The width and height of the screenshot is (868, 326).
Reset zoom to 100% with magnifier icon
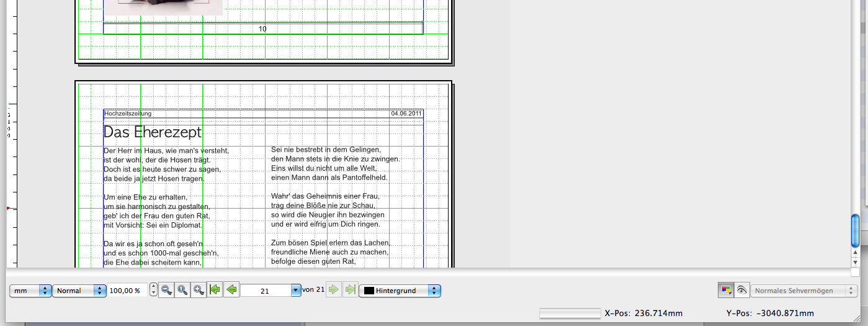pyautogui.click(x=182, y=290)
